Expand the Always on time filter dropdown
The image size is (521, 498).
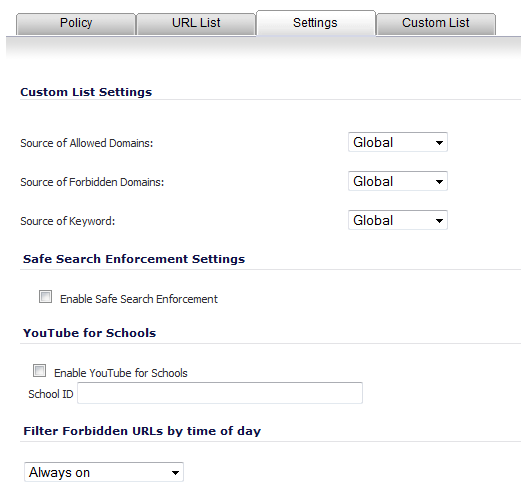click(x=104, y=472)
